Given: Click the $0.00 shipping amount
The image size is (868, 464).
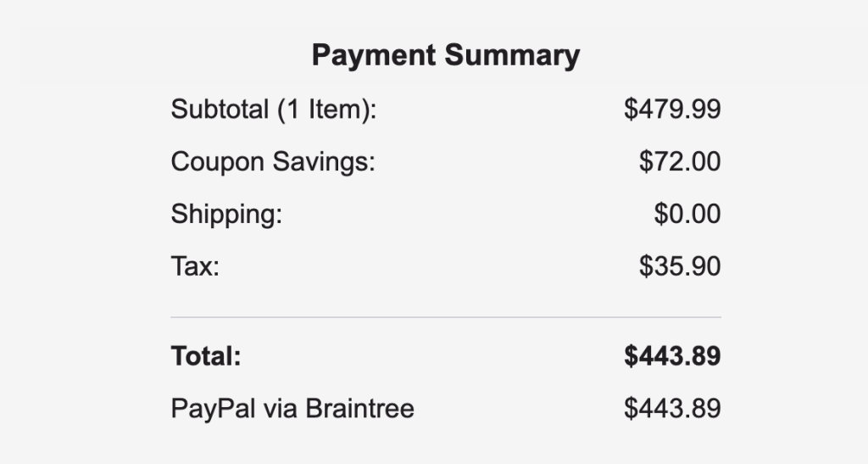Looking at the screenshot, I should [x=687, y=214].
